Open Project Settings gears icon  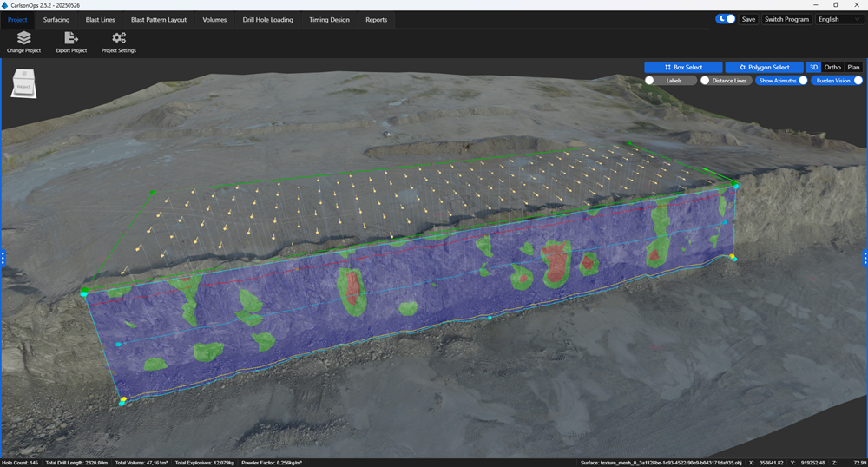tap(119, 39)
